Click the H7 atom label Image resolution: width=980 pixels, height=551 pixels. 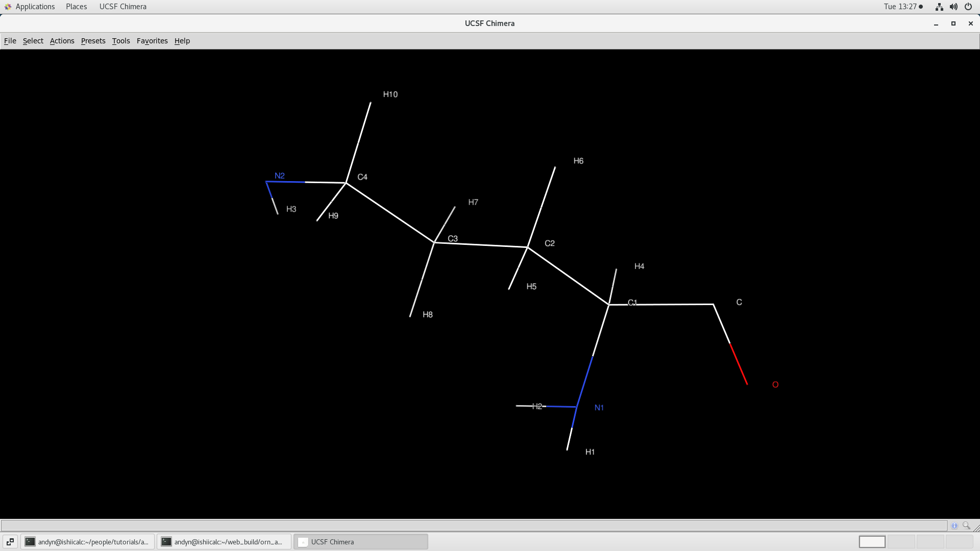click(473, 203)
